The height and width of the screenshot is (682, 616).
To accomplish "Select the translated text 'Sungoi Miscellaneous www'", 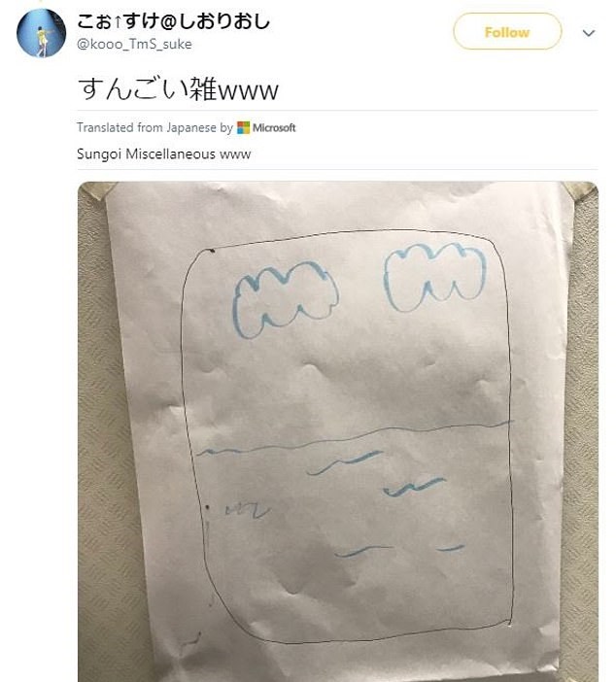I will point(164,153).
